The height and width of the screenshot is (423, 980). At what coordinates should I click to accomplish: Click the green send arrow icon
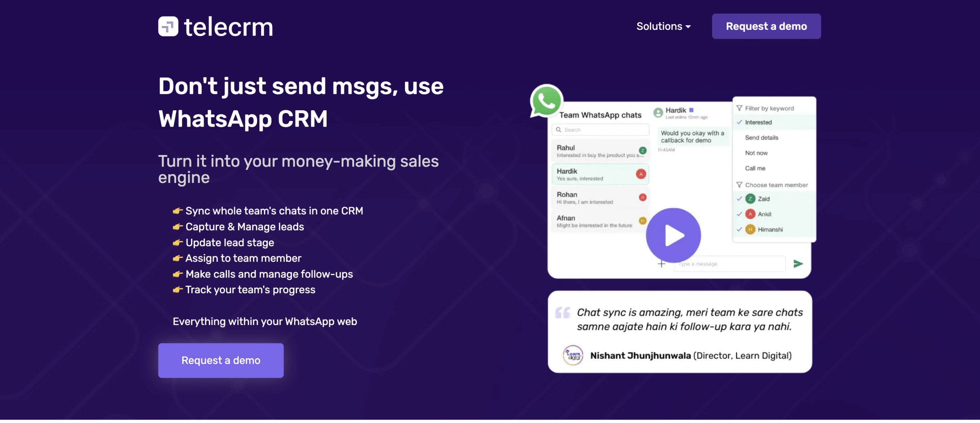pyautogui.click(x=798, y=264)
